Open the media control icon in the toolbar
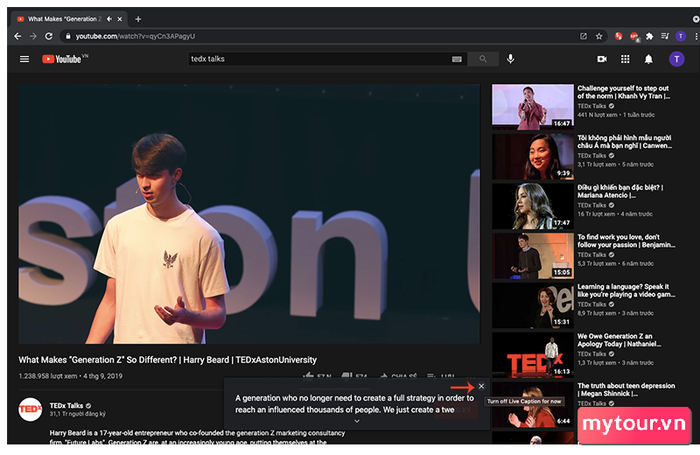 (x=665, y=36)
